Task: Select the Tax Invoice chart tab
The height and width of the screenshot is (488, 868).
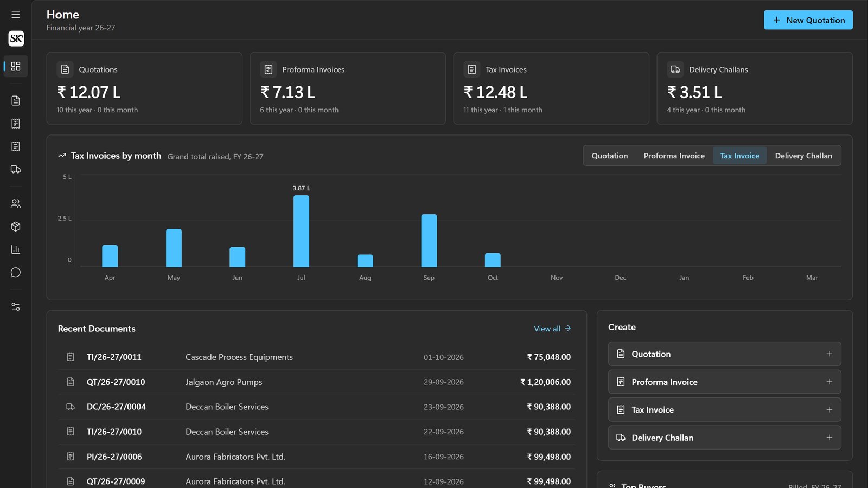Action: (739, 156)
